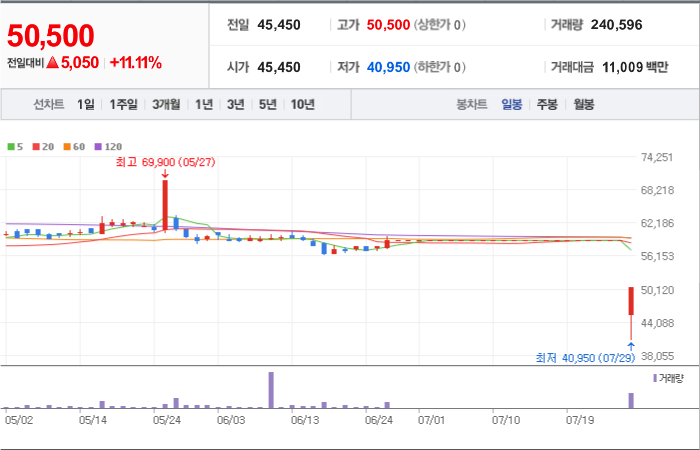
Task: Select the 1일 line chart period
Action: pyautogui.click(x=85, y=104)
